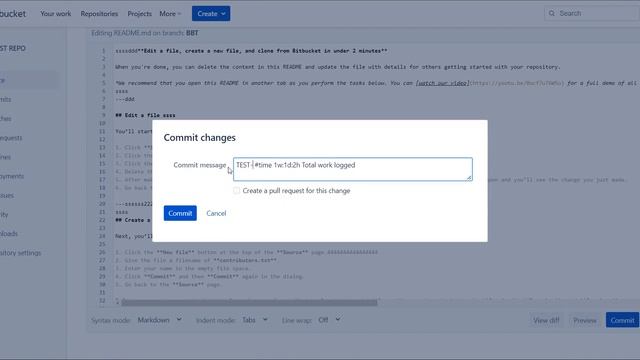Click the commit message resize handle
The height and width of the screenshot is (360, 640).
[469, 177]
